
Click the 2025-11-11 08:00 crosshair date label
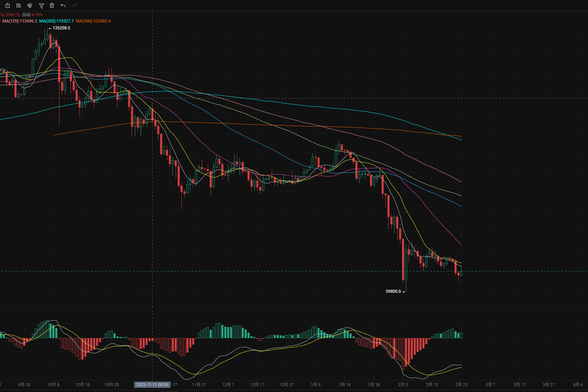coord(152,385)
